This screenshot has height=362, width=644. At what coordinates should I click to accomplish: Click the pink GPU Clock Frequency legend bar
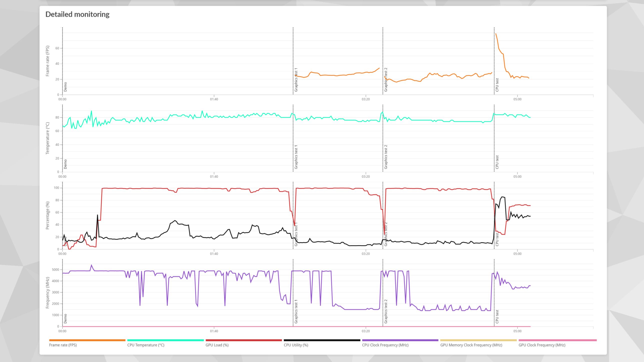(x=557, y=340)
